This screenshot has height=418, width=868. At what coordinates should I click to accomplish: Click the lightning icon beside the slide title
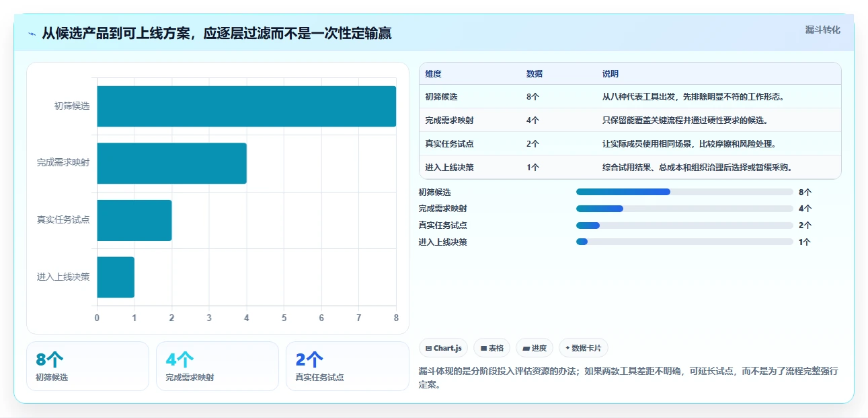[32, 34]
